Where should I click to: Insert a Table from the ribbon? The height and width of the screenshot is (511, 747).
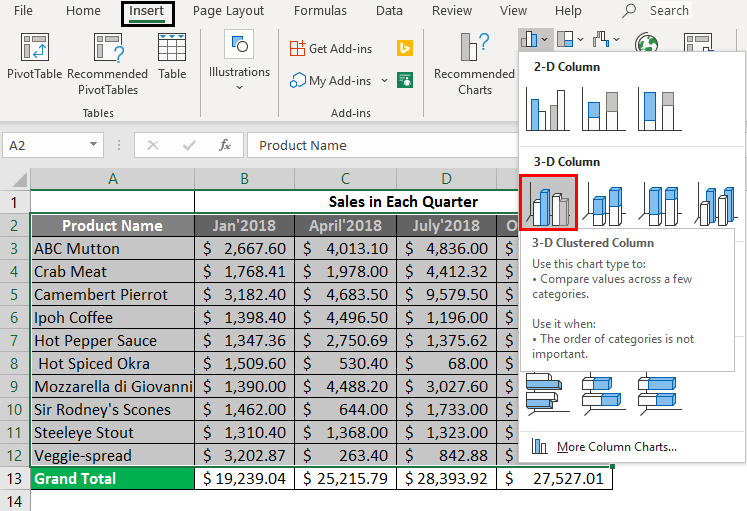[172, 56]
